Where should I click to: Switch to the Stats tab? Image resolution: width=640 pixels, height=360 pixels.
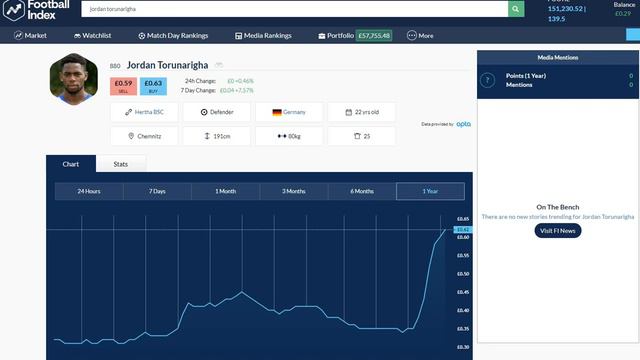(x=120, y=164)
